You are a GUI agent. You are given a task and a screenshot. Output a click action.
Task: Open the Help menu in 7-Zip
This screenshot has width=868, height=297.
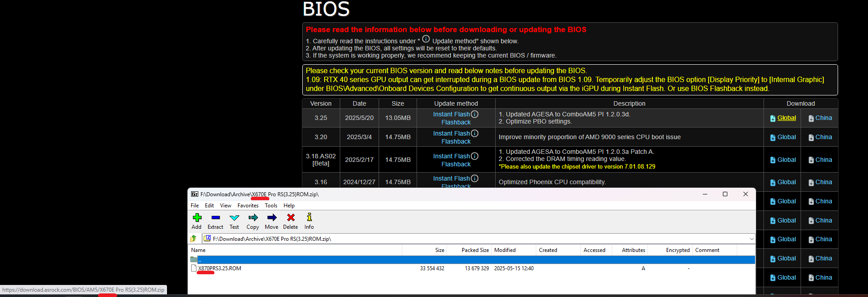289,206
